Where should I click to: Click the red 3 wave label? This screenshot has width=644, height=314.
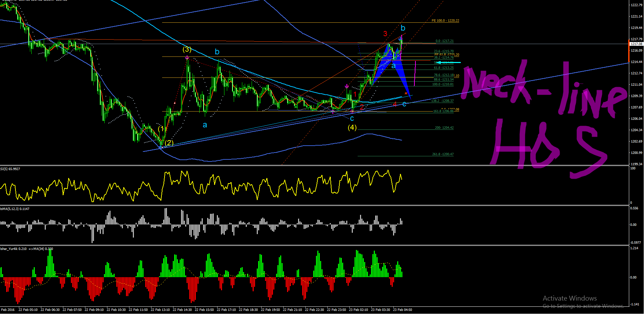(385, 33)
